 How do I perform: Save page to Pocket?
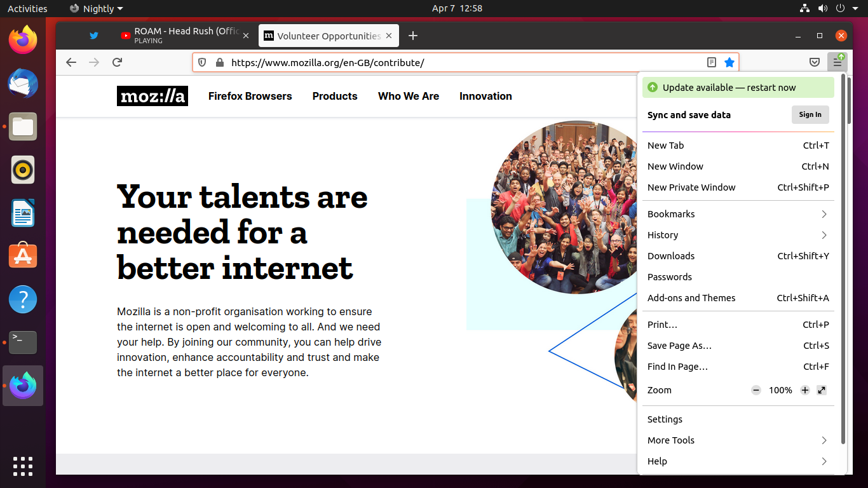tap(814, 62)
